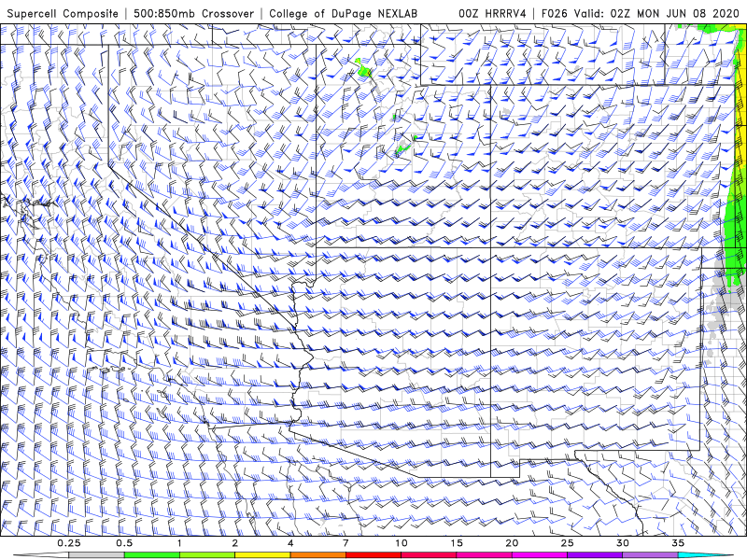Click the '0.5' legend value
Viewport: 747px width, 560px height.
coord(124,543)
